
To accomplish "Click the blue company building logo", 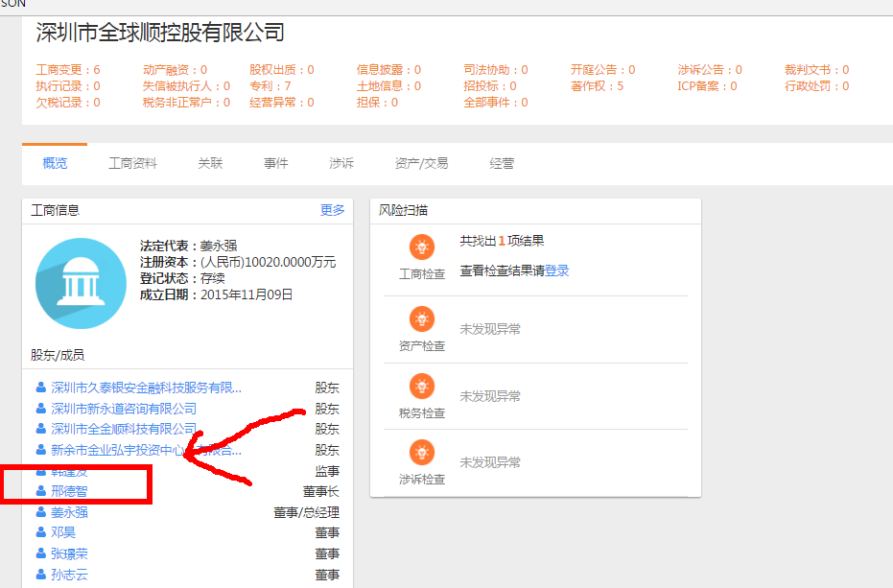I will (x=81, y=283).
